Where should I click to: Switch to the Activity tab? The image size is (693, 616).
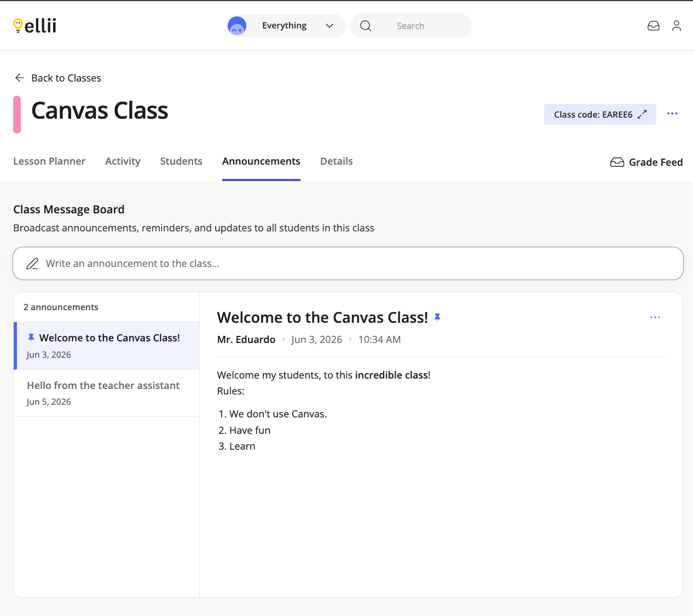pyautogui.click(x=123, y=161)
